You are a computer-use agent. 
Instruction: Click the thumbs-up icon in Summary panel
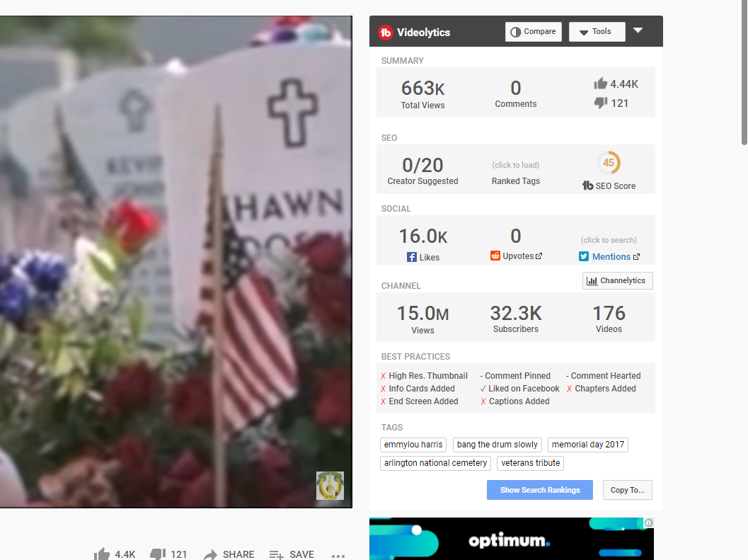601,84
